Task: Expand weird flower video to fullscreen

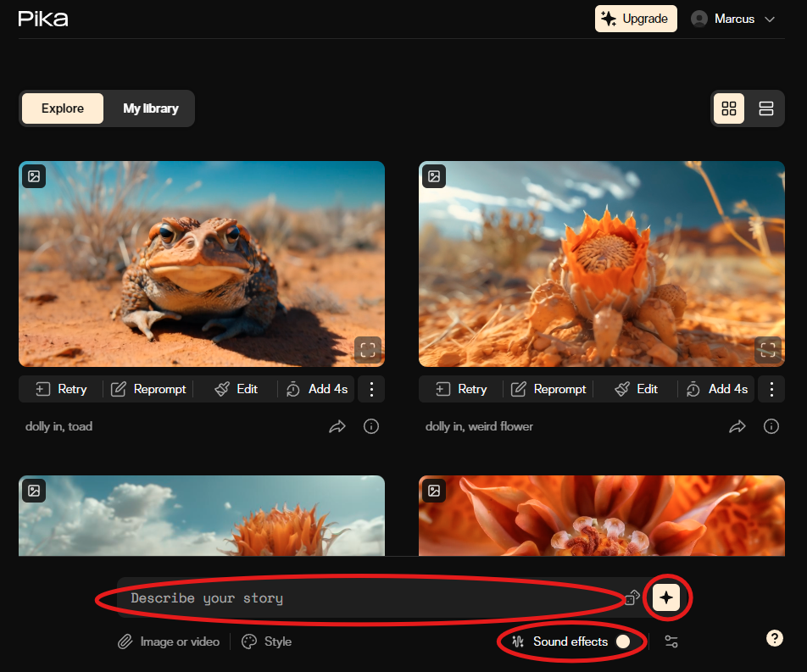Action: coord(768,351)
